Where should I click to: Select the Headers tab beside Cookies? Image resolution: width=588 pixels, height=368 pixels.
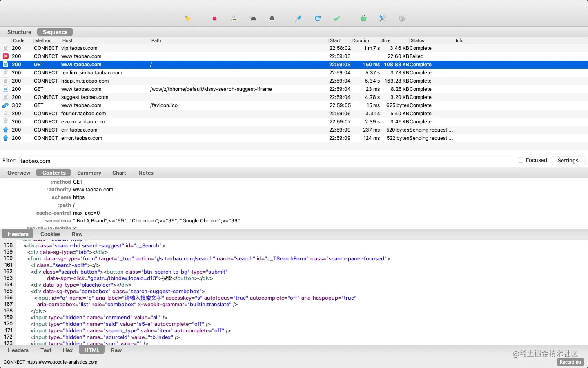point(18,234)
